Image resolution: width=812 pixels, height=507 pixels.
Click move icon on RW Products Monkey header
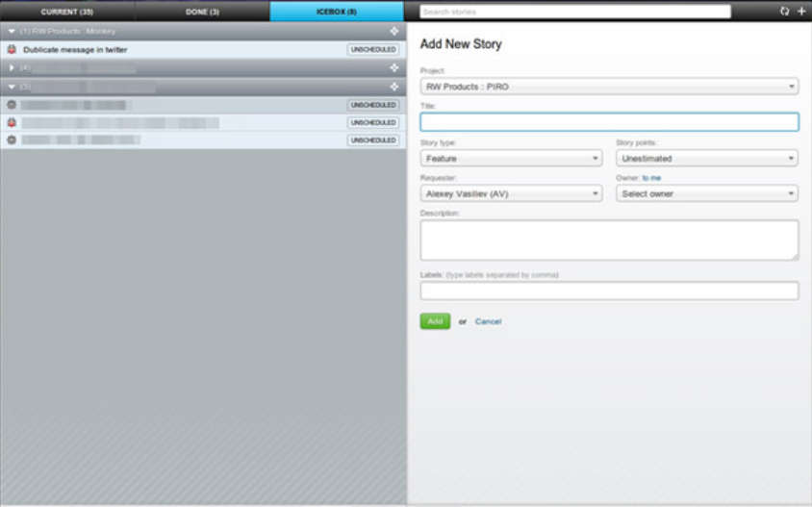point(394,31)
